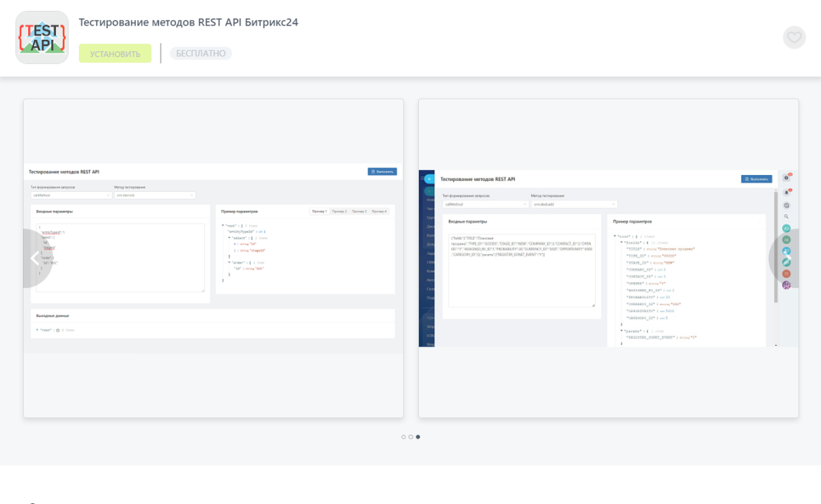The width and height of the screenshot is (821, 504).
Task: Open the crm.item.list testing method dropdown
Action: pyautogui.click(x=155, y=195)
